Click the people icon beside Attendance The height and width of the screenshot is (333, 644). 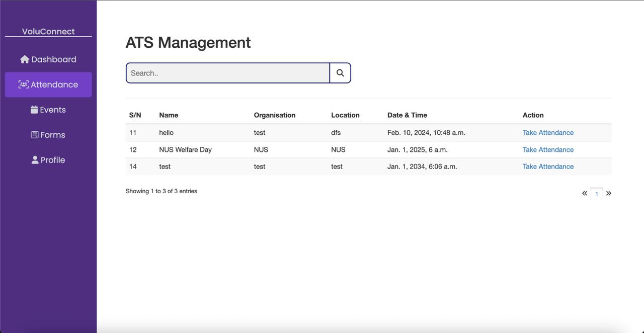coord(23,85)
